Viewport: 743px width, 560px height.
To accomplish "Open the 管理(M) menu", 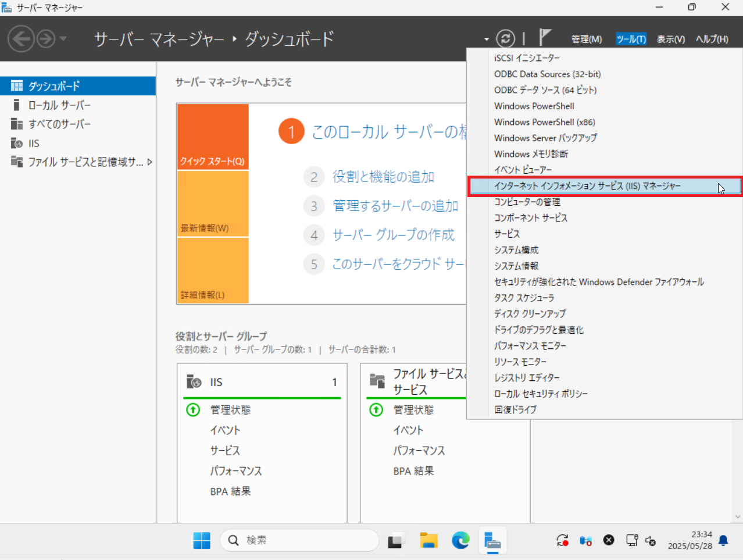I will coord(587,39).
